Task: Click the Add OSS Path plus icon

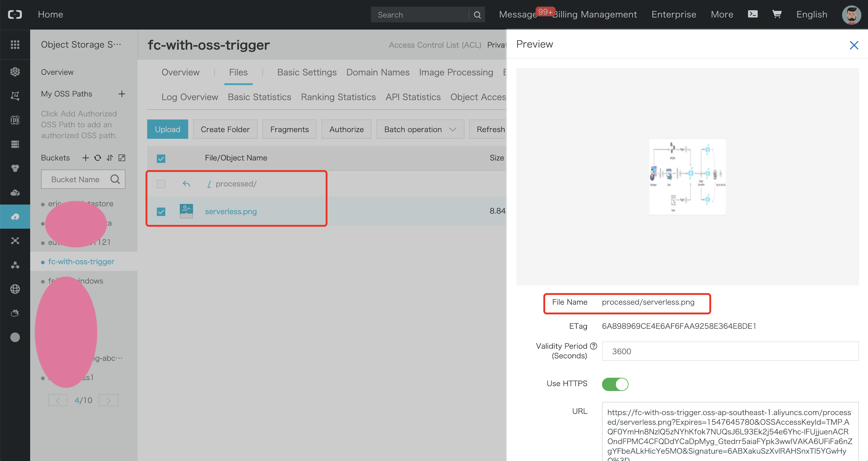Action: pos(122,94)
